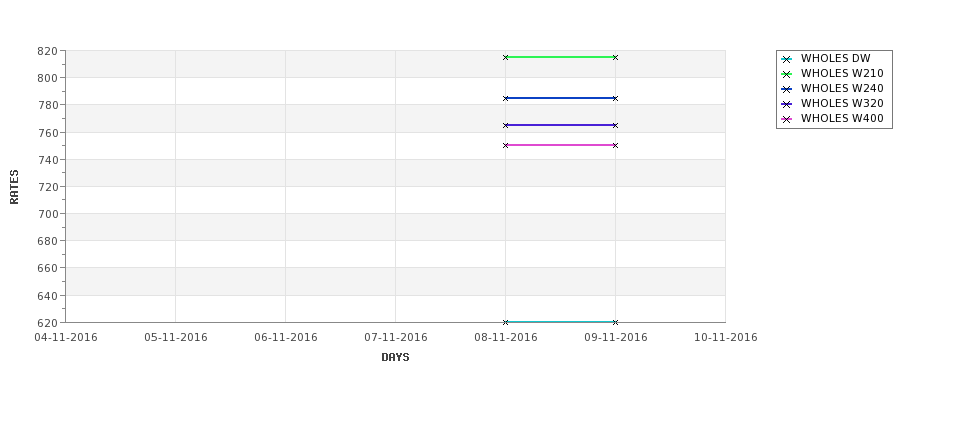Click the WHOLES DW legend marker icon
This screenshot has height=429, width=975.
click(x=787, y=59)
